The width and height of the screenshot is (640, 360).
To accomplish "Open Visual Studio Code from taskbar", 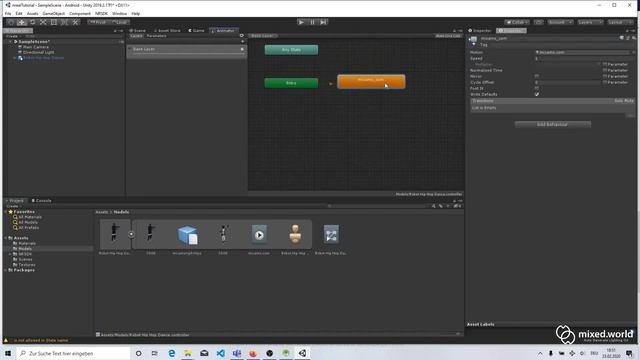I will coord(220,353).
